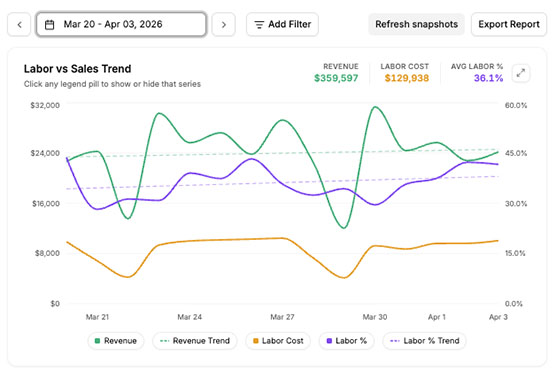Click the 36.1% average labor value
This screenshot has width=556, height=378.
(x=488, y=78)
